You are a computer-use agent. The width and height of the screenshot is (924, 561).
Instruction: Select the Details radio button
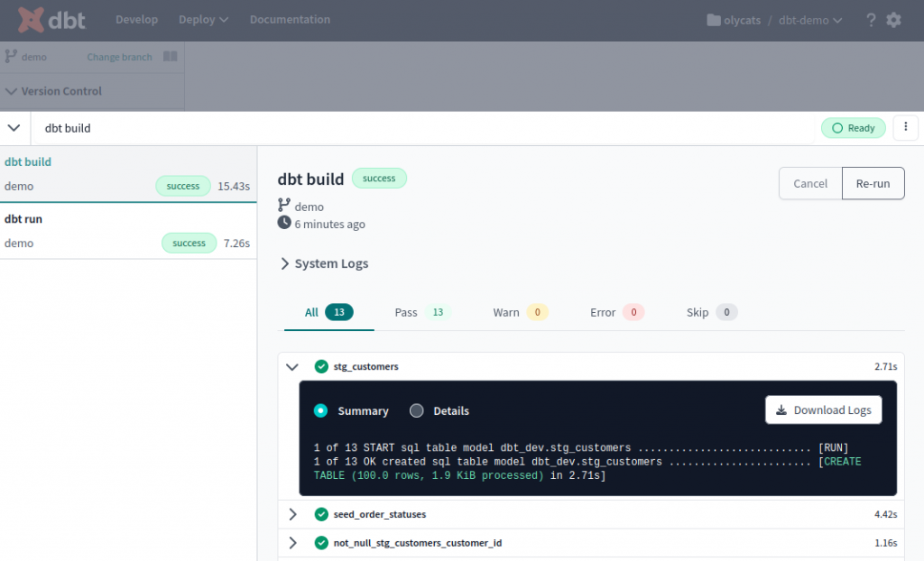pos(417,410)
